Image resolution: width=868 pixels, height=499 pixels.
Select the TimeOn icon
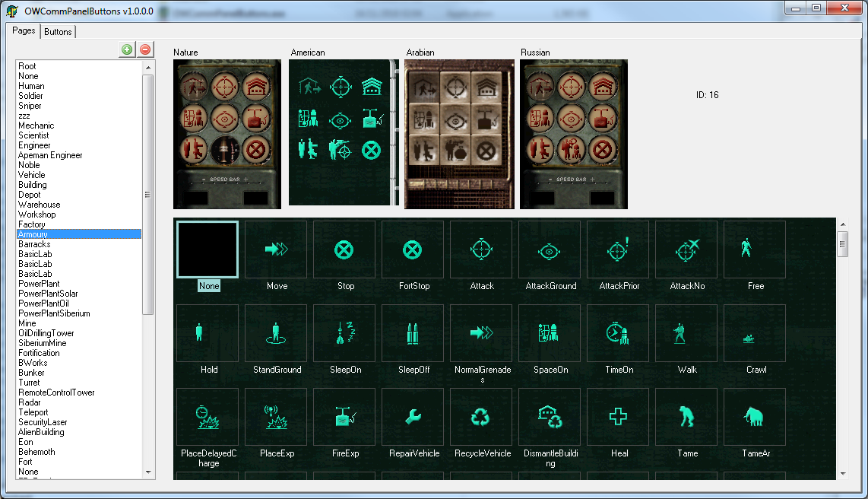tap(619, 333)
